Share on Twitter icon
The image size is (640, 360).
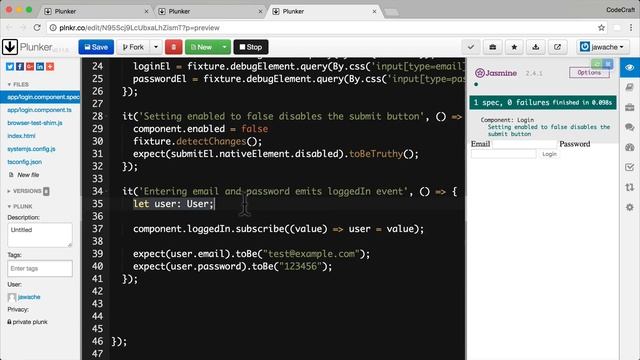pos(10,67)
